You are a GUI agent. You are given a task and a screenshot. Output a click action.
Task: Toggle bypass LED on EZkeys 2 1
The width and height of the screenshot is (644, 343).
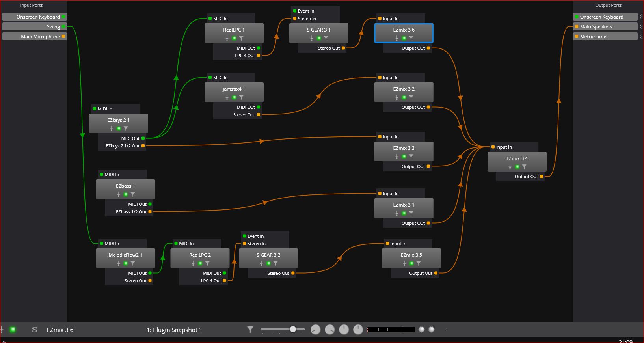tap(119, 129)
